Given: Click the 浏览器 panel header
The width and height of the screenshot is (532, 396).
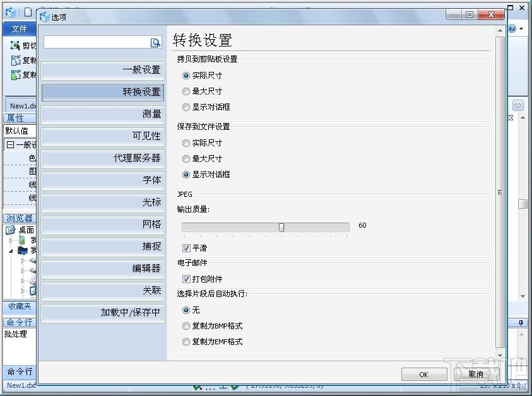Looking at the screenshot, I should [20, 218].
